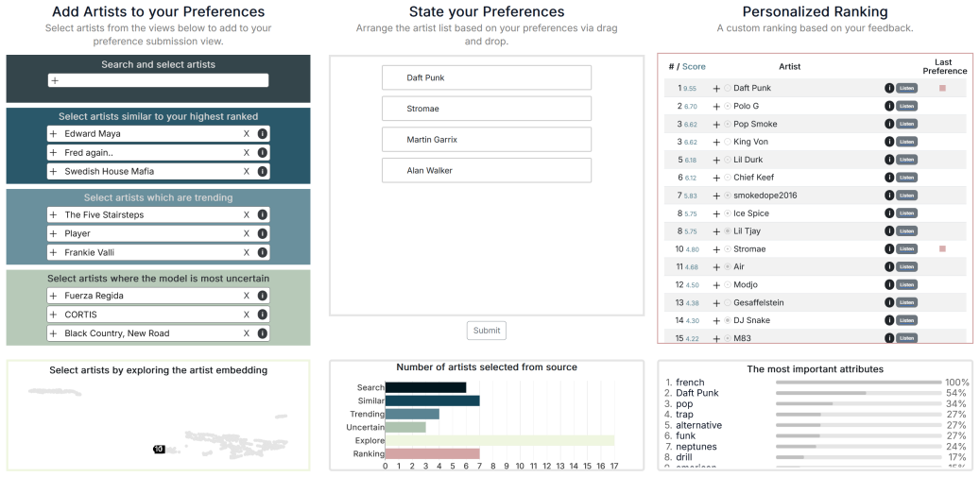Dismiss Edward Maya with its X
The height and width of the screenshot is (477, 980).
pyautogui.click(x=247, y=133)
